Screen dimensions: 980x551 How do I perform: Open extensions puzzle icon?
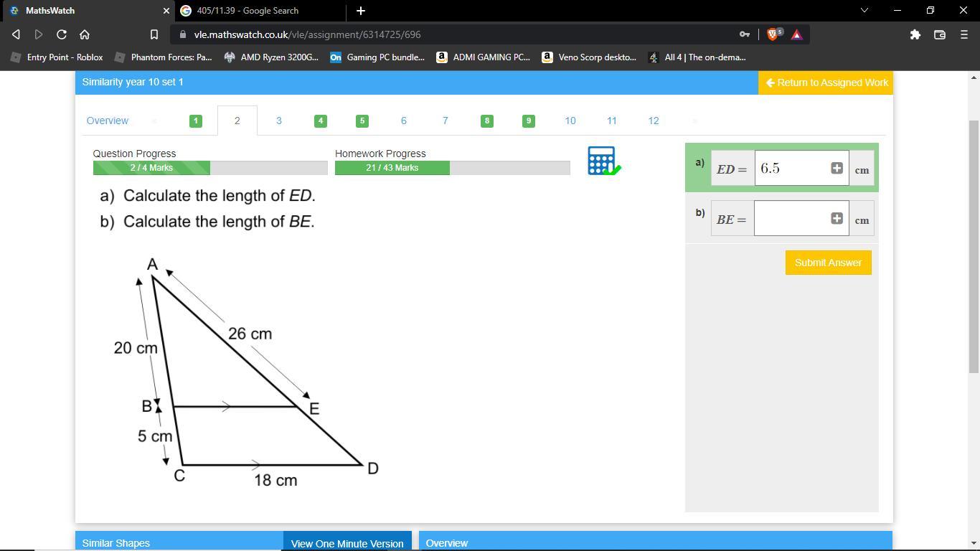pos(915,34)
